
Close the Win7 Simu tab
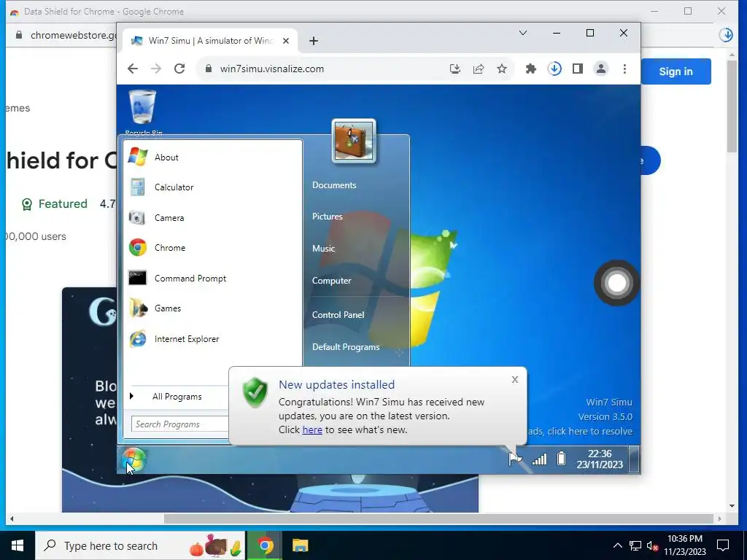point(286,41)
